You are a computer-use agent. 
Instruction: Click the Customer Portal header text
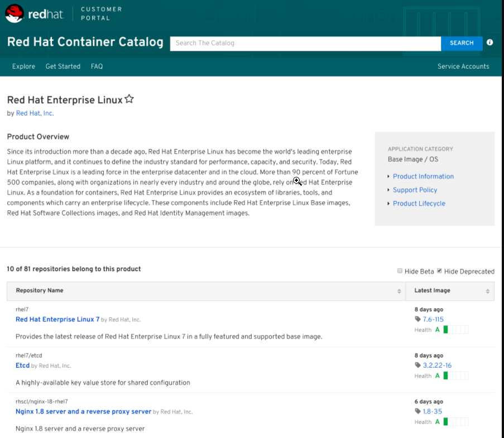click(101, 13)
